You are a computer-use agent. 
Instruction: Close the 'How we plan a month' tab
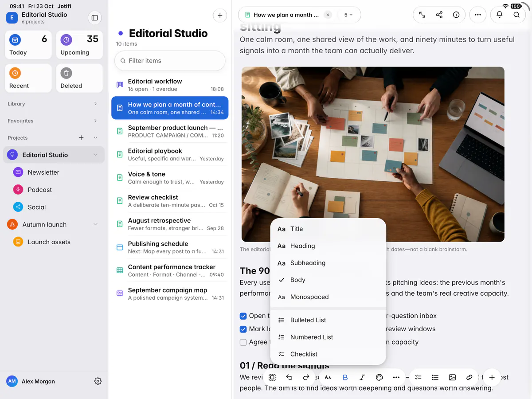click(x=328, y=15)
